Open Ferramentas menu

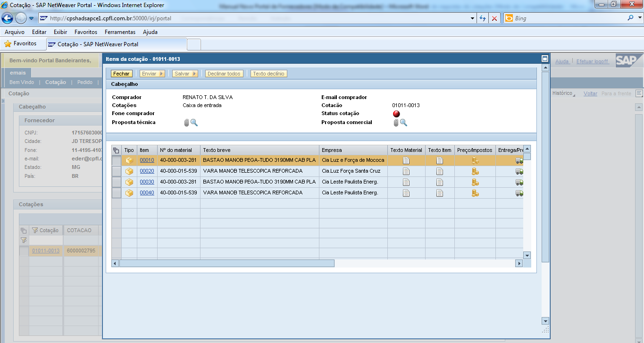(120, 32)
